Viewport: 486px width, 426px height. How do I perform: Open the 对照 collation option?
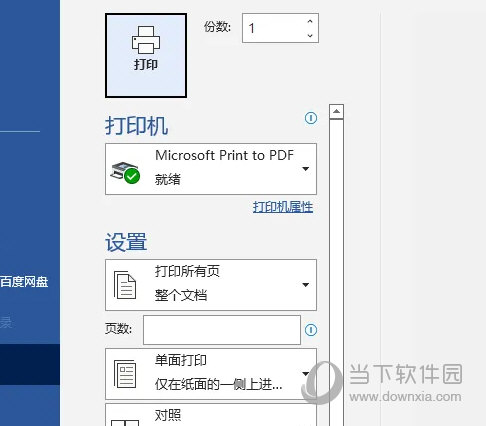pyautogui.click(x=211, y=415)
